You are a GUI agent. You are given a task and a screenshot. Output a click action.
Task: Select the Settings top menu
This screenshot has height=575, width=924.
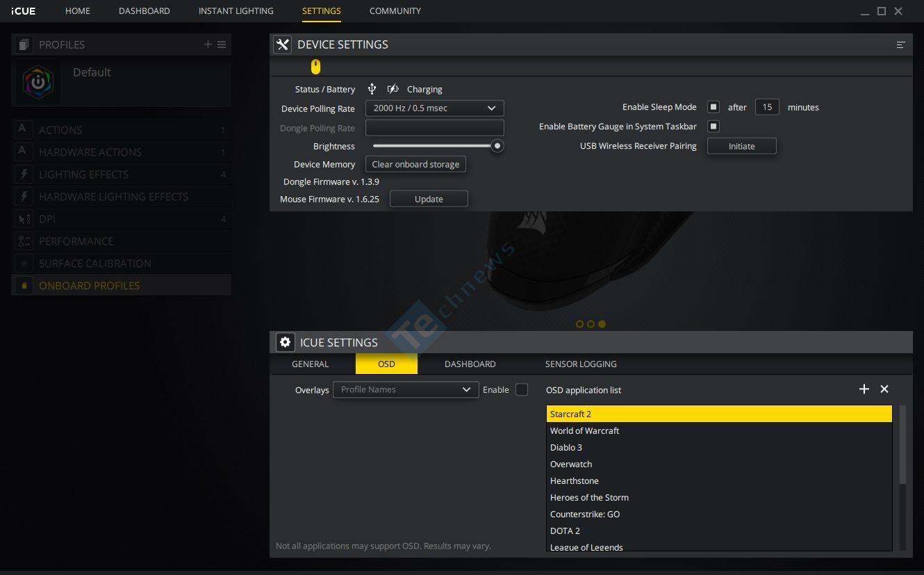tap(322, 11)
